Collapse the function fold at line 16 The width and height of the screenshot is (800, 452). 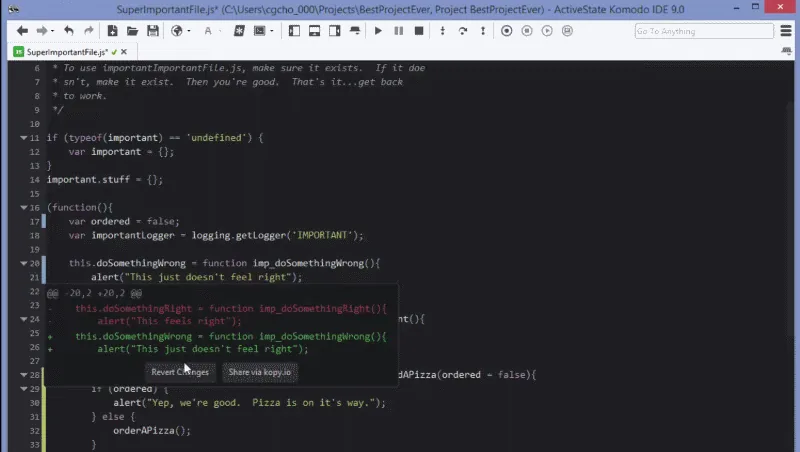[23, 208]
